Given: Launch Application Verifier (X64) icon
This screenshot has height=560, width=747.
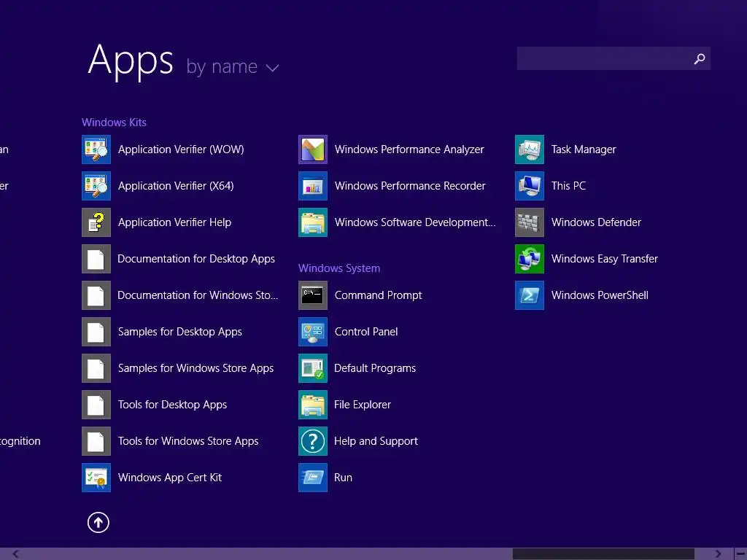Looking at the screenshot, I should click(96, 186).
